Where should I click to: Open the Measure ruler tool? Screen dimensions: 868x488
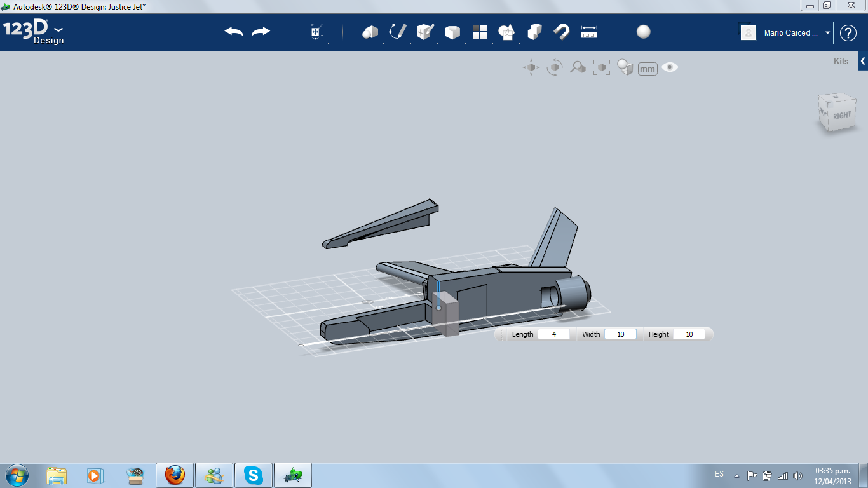589,32
